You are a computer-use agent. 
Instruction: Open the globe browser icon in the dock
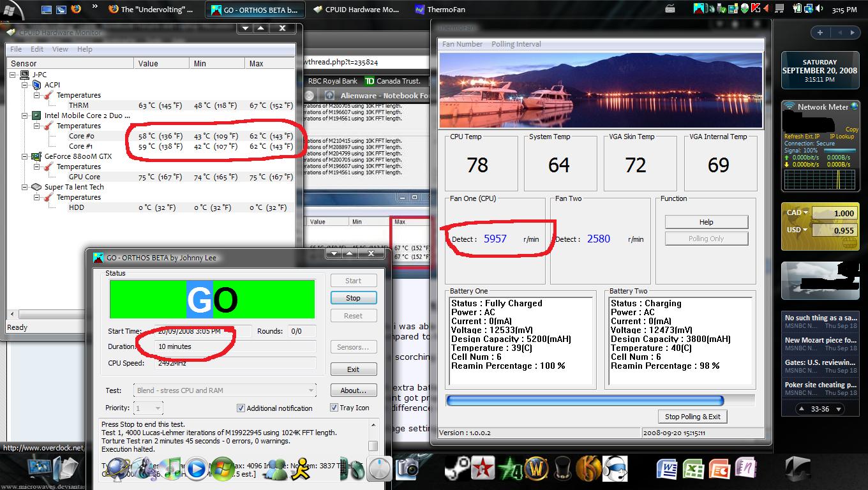click(x=118, y=470)
